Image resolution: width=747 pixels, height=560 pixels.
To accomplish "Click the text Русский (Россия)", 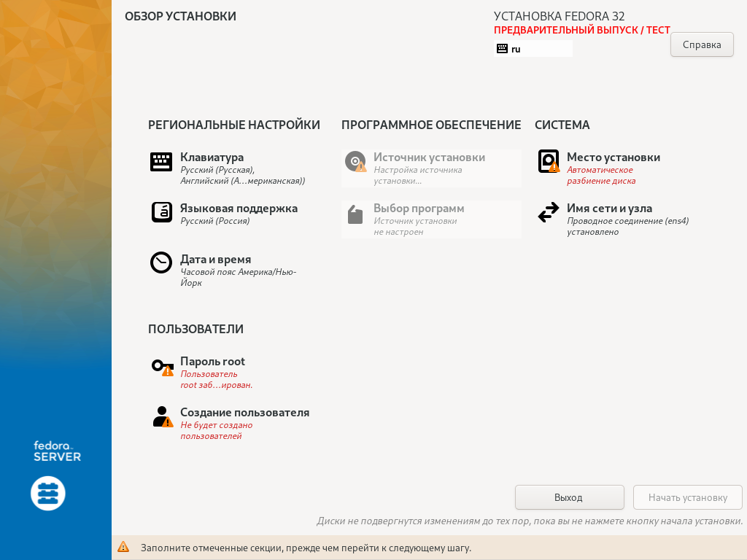I will coord(215,221).
